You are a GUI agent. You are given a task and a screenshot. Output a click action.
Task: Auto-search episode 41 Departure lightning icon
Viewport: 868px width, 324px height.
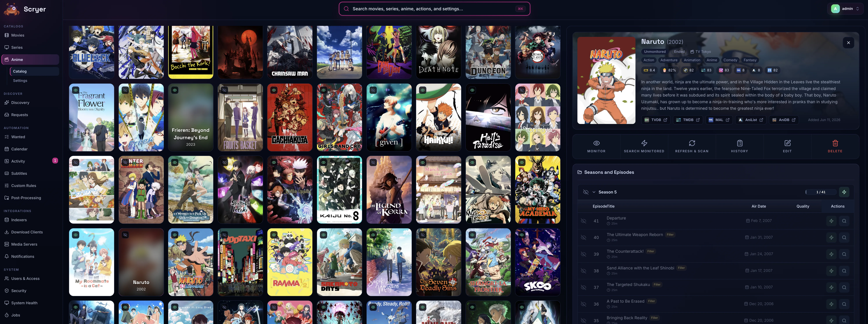[x=831, y=221]
